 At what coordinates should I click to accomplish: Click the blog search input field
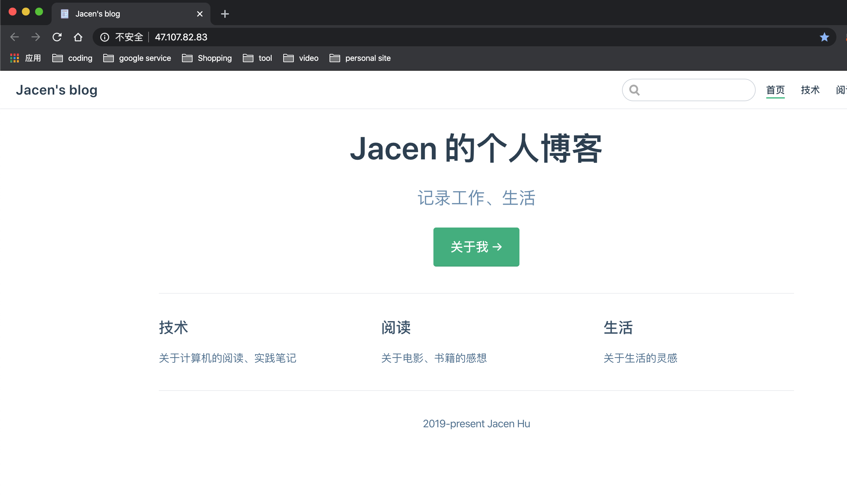(x=690, y=90)
